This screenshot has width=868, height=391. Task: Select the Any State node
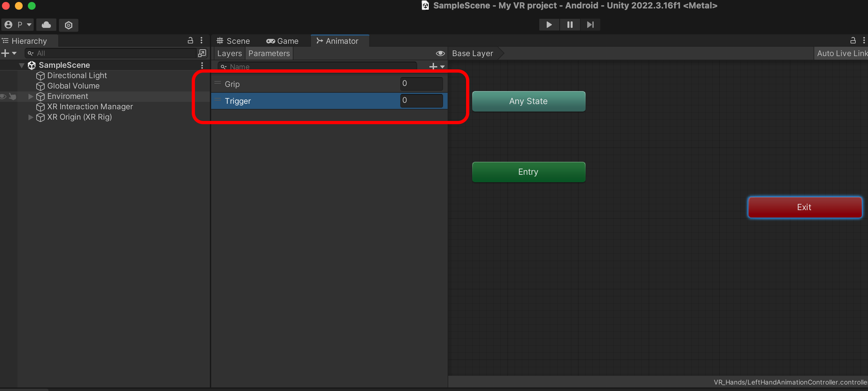(x=528, y=101)
